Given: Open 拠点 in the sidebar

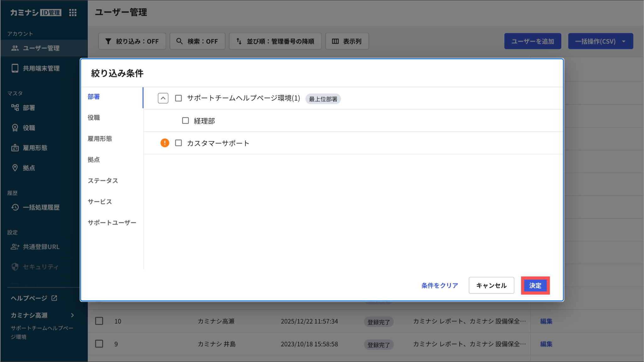Looking at the screenshot, I should coord(29,168).
